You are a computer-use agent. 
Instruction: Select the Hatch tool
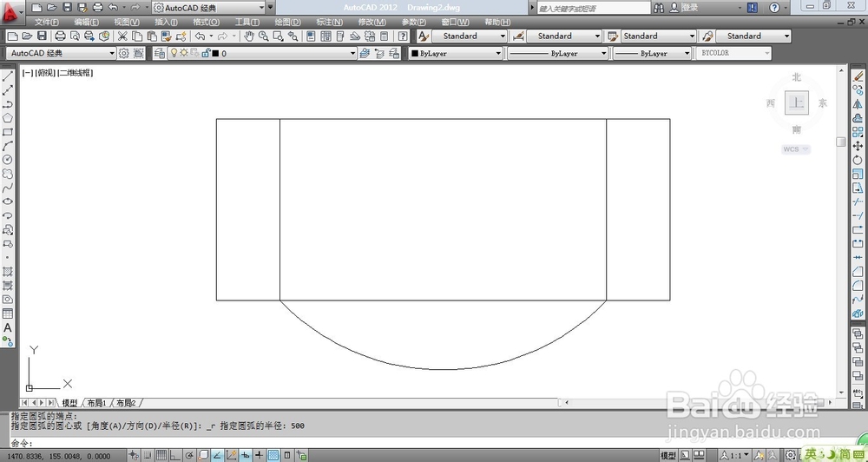pos(8,272)
